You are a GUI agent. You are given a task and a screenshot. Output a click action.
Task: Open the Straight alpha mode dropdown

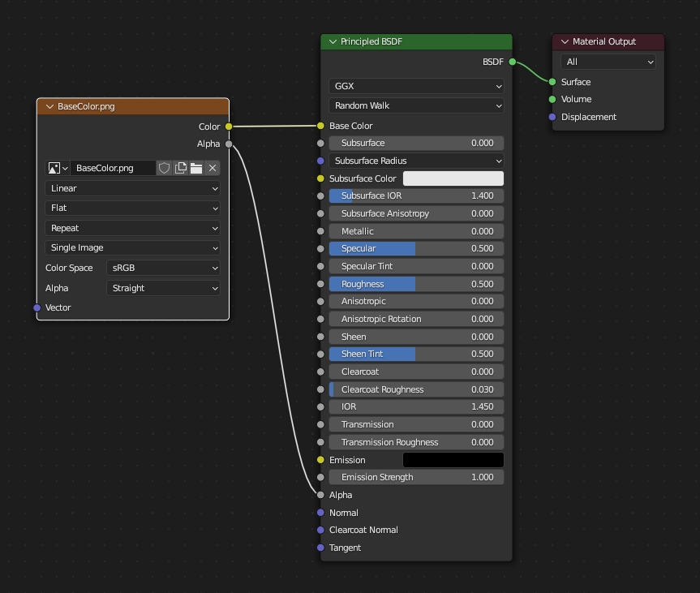[163, 288]
